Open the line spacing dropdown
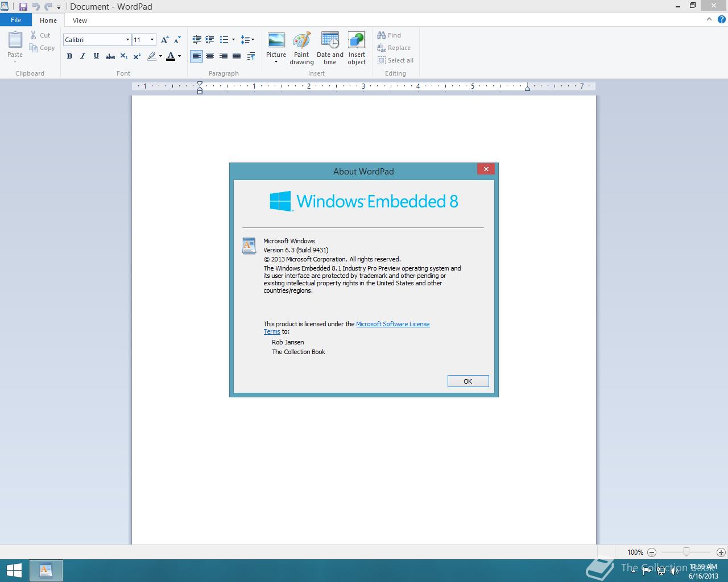The height and width of the screenshot is (582, 728). (x=247, y=40)
